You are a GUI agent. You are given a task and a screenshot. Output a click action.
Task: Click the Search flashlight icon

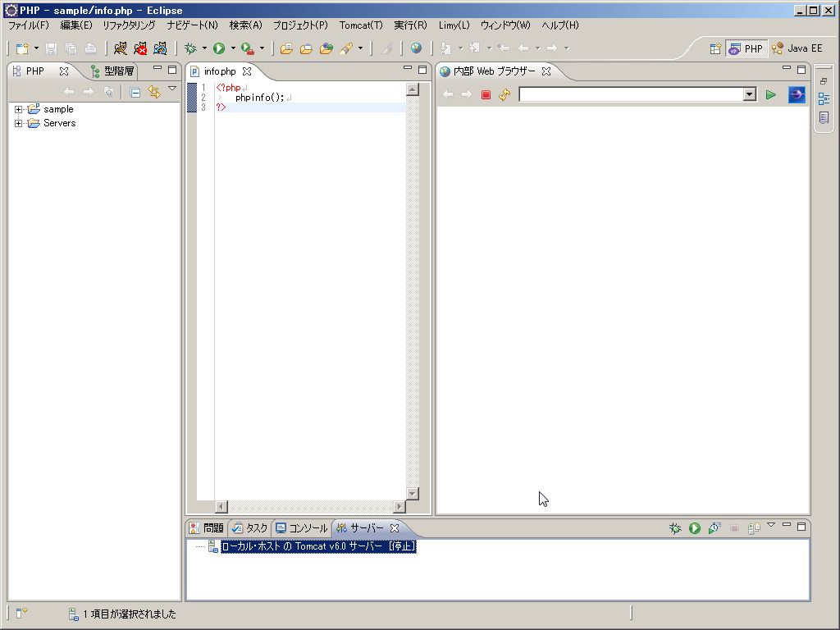(x=346, y=48)
